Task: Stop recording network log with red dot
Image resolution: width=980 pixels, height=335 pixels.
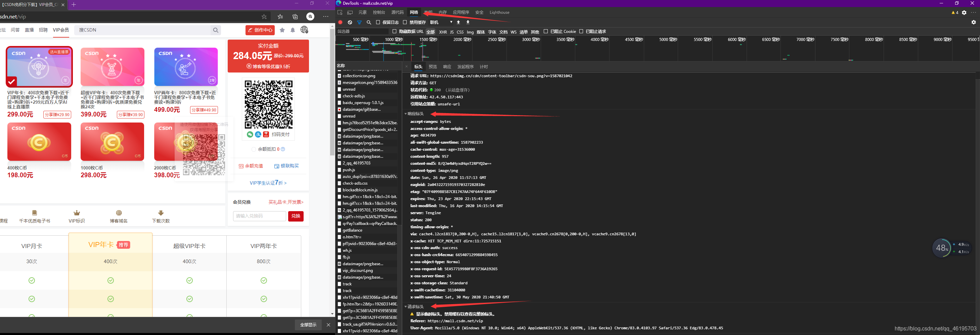Action: click(x=341, y=22)
